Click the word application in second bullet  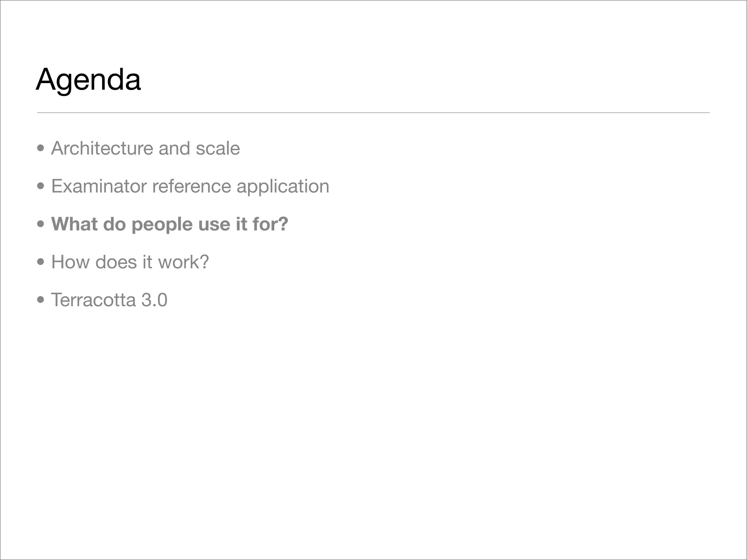pyautogui.click(x=283, y=186)
